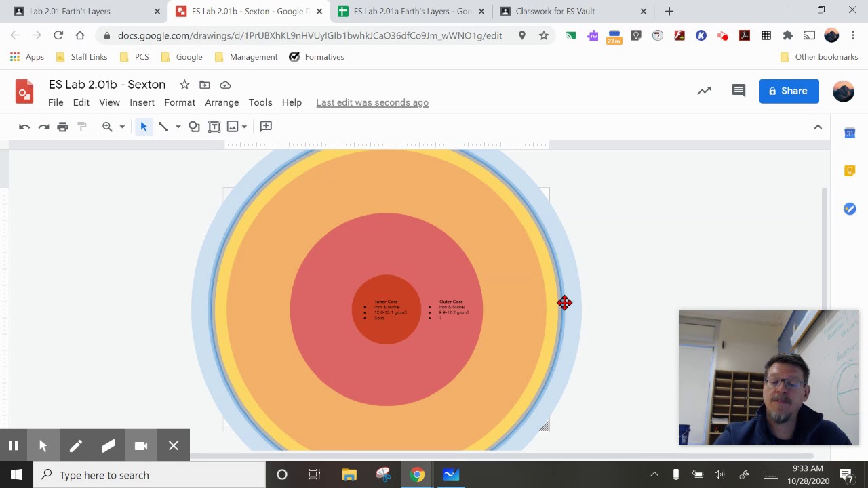Viewport: 868px width, 488px height.
Task: Select the recorder highlighter tool
Action: (108, 445)
